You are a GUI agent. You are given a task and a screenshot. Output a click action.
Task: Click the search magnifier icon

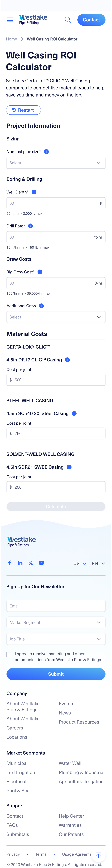[x=68, y=20]
